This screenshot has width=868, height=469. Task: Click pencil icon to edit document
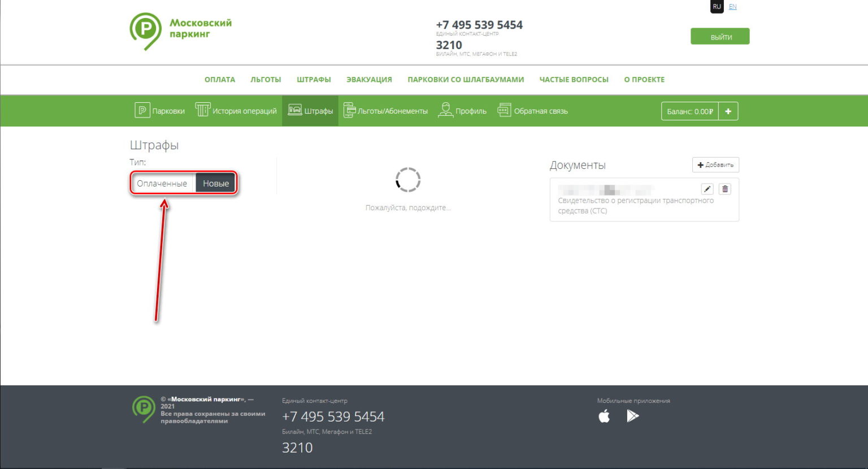point(707,189)
